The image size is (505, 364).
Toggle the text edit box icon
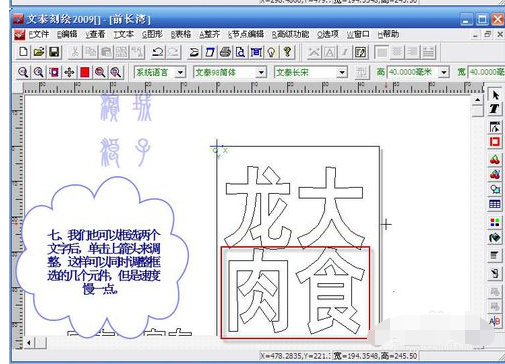tap(360, 52)
